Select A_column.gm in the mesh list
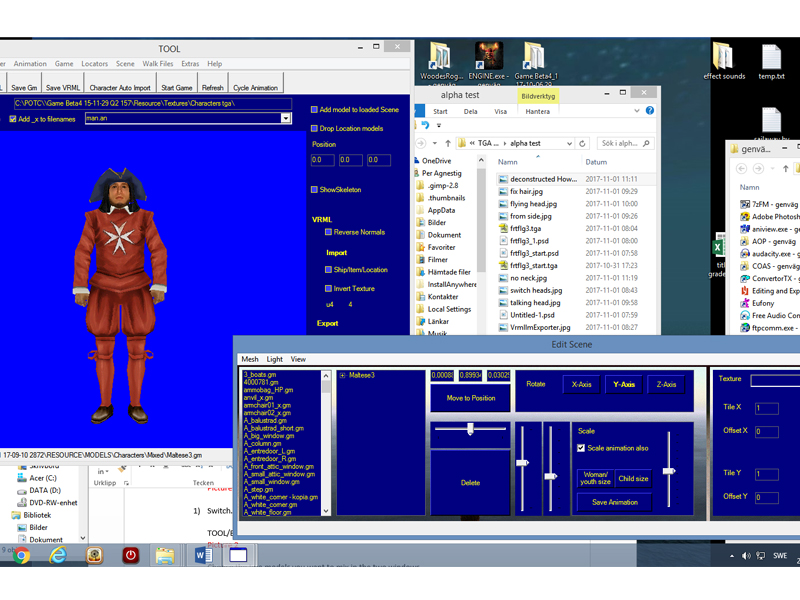The image size is (800, 600). (263, 443)
